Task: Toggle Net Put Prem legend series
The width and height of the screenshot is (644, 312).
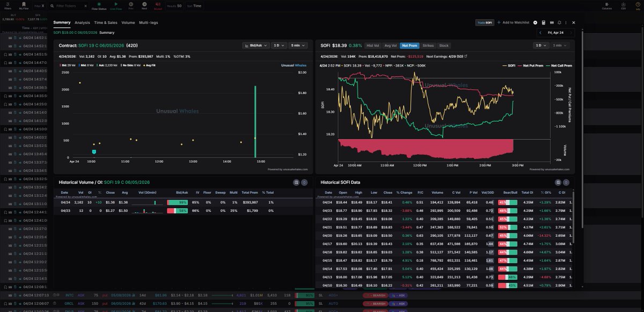Action: pyautogui.click(x=530, y=65)
